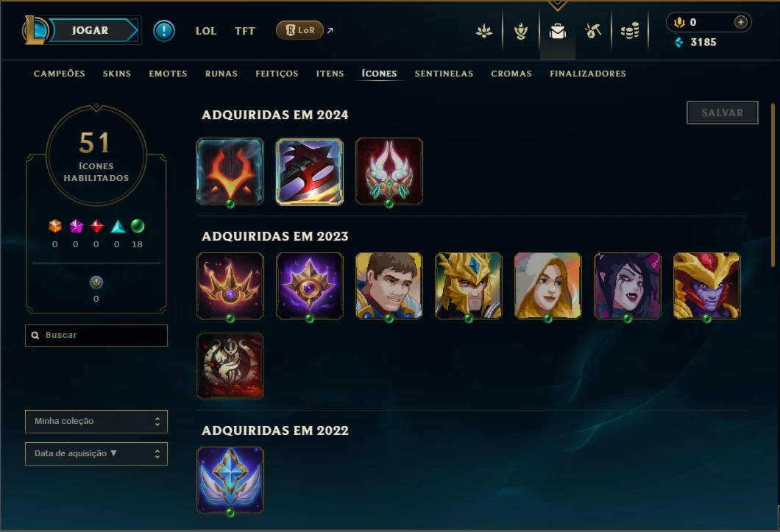
Task: Open the trophy profile icon in top bar
Action: (521, 32)
